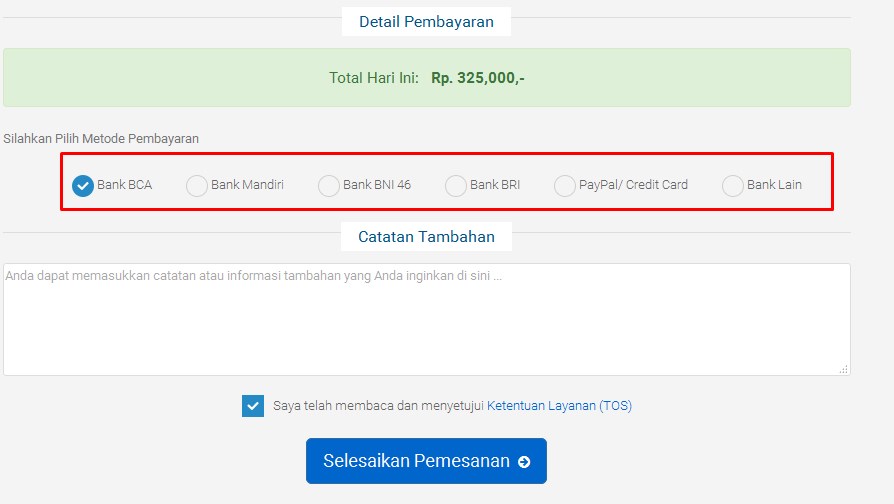The height and width of the screenshot is (504, 894).
Task: Click the 'Saya telah membaca dan menyetujui' text
Action: pyautogui.click(x=378, y=405)
